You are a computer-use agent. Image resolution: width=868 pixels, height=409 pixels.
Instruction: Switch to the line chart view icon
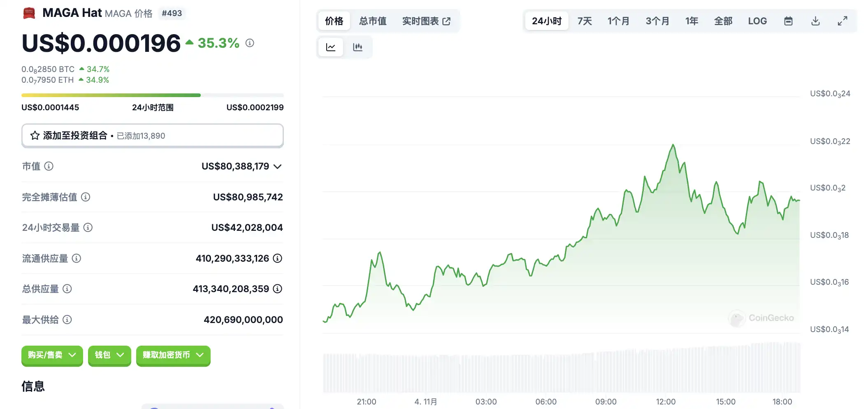(330, 47)
